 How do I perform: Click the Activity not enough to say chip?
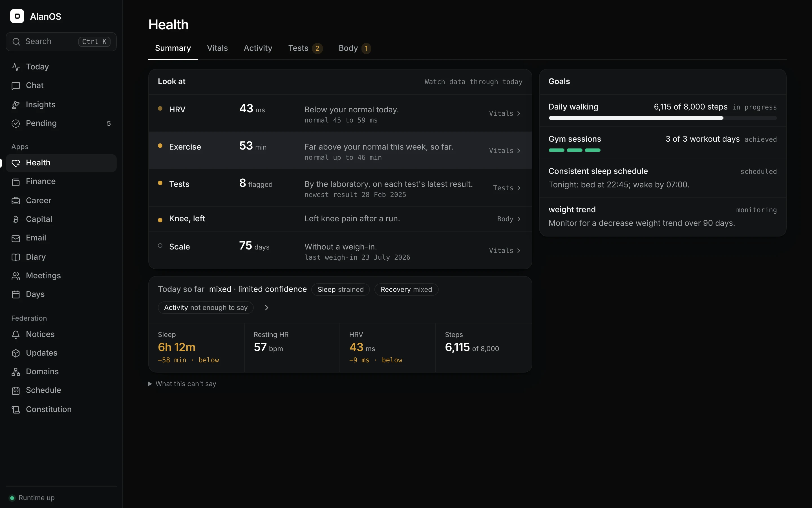206,307
